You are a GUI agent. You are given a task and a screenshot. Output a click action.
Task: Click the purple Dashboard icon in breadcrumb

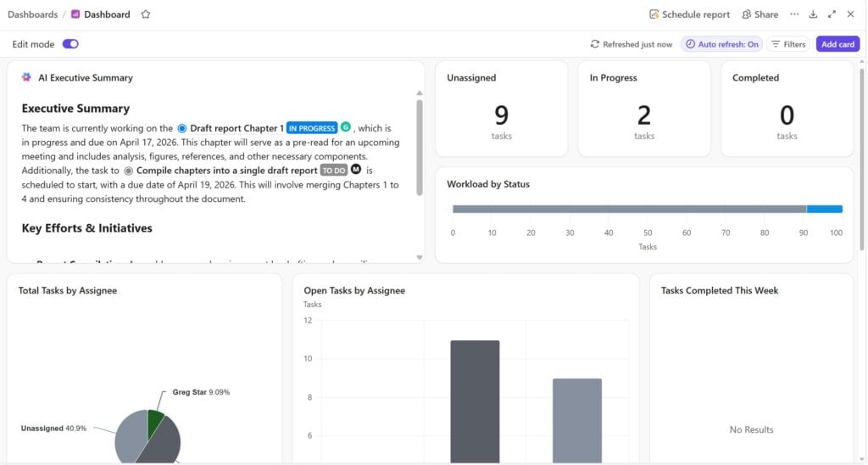(75, 14)
